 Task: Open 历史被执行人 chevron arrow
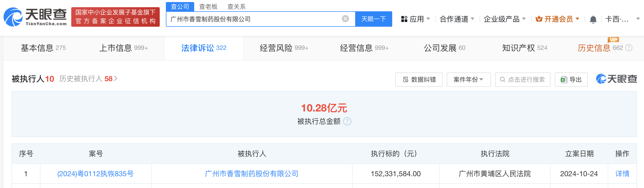click(x=116, y=79)
